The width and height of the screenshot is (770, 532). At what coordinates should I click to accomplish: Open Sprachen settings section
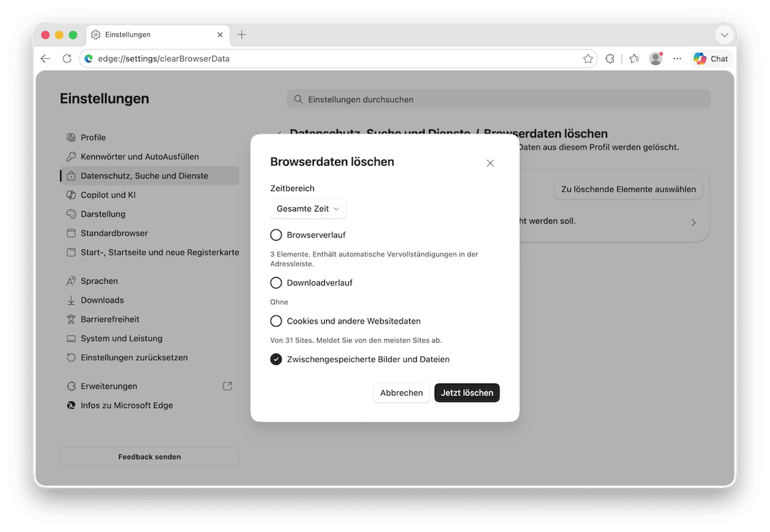click(149, 281)
